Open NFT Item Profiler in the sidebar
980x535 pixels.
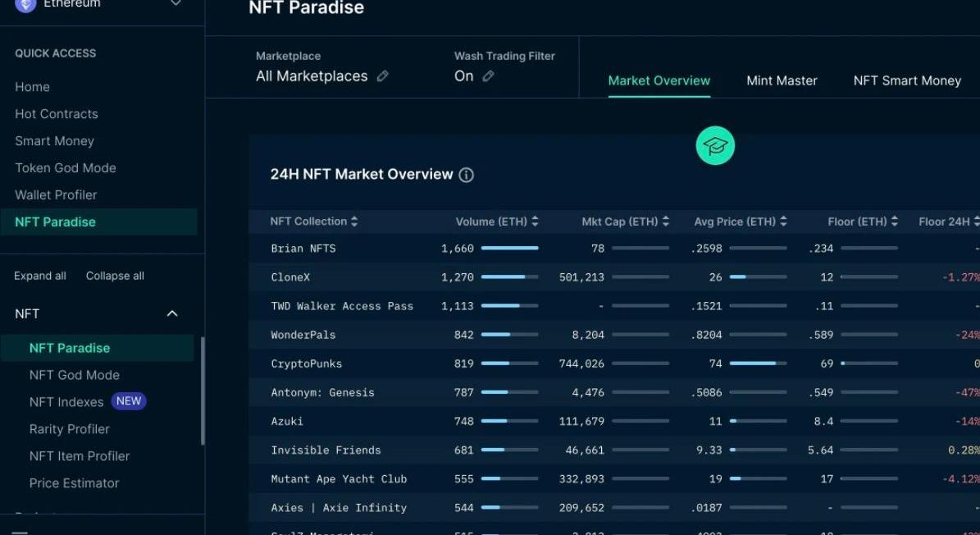80,456
